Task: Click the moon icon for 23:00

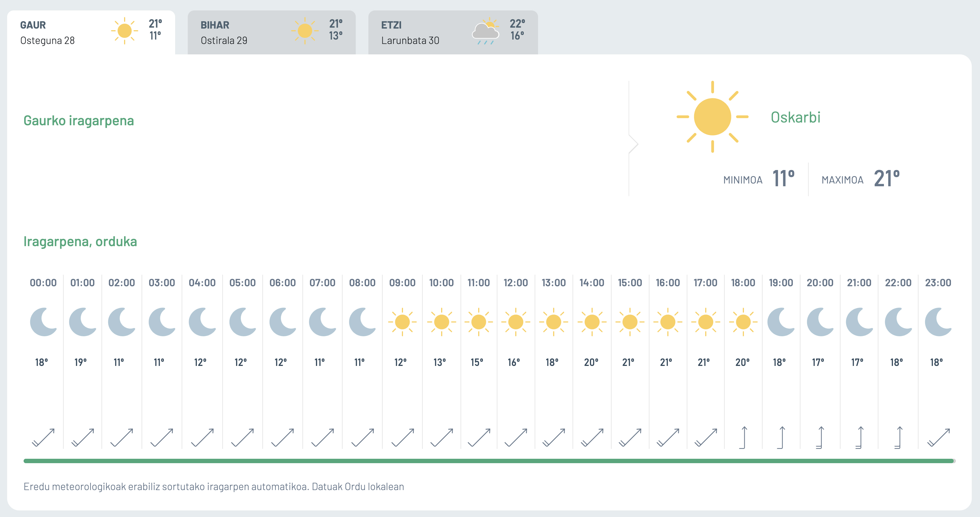Action: pyautogui.click(x=938, y=322)
